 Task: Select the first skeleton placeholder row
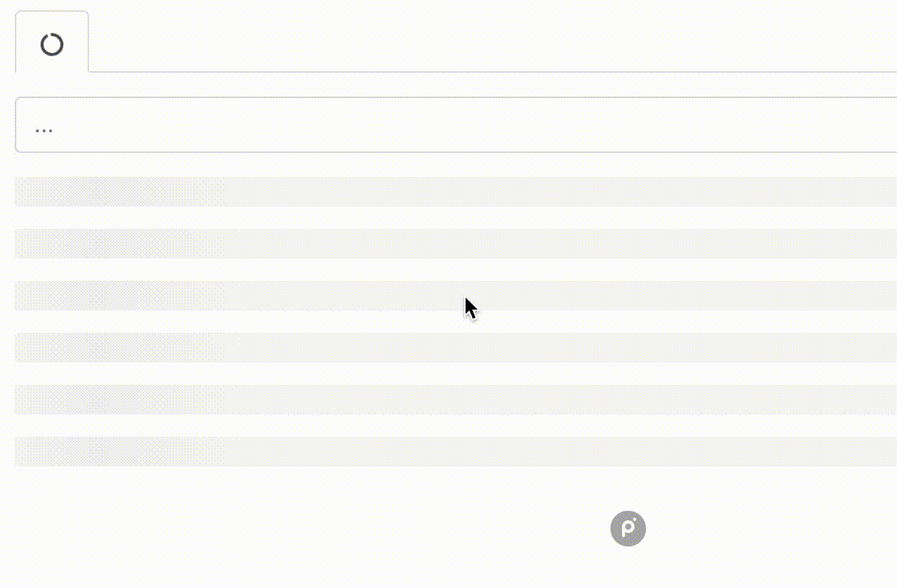click(x=456, y=192)
